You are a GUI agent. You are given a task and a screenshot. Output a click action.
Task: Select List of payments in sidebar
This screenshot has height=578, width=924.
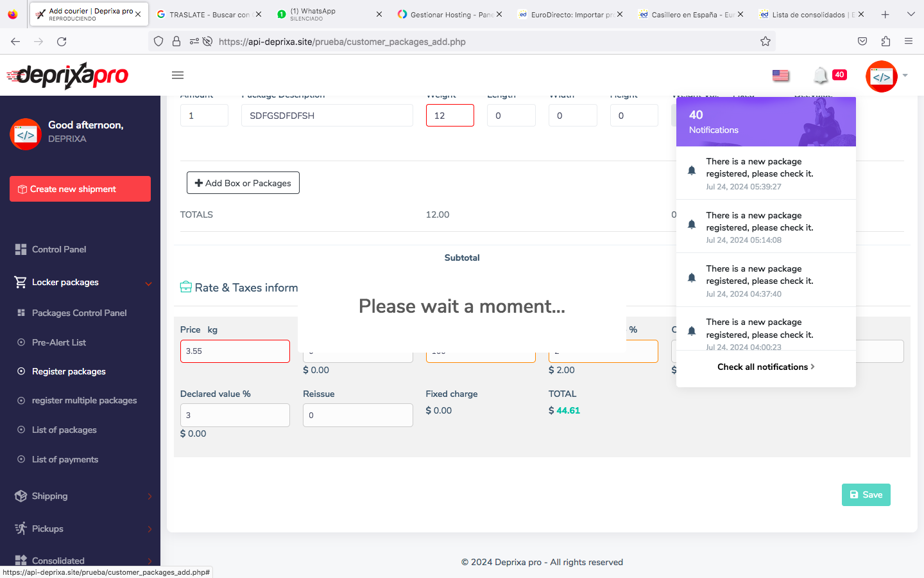(65, 459)
